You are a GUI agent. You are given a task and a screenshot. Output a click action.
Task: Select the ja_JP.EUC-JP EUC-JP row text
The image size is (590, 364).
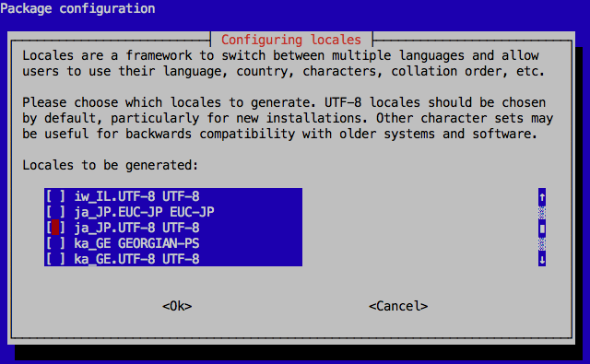point(144,212)
